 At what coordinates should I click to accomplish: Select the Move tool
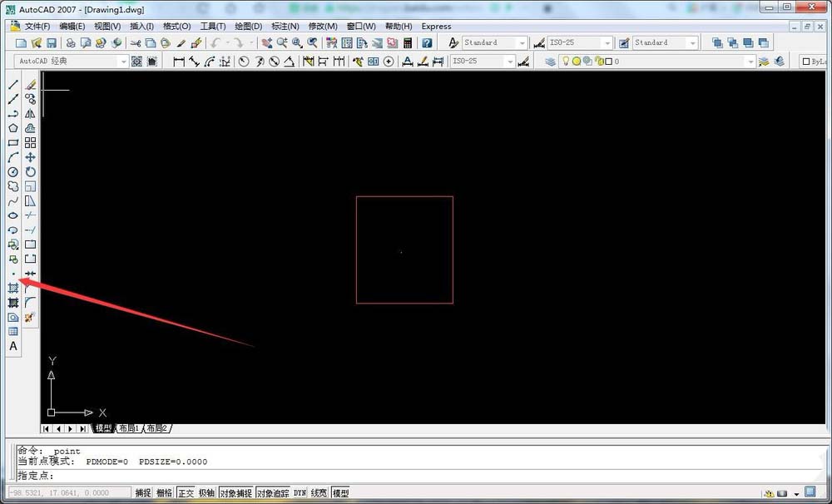(30, 157)
